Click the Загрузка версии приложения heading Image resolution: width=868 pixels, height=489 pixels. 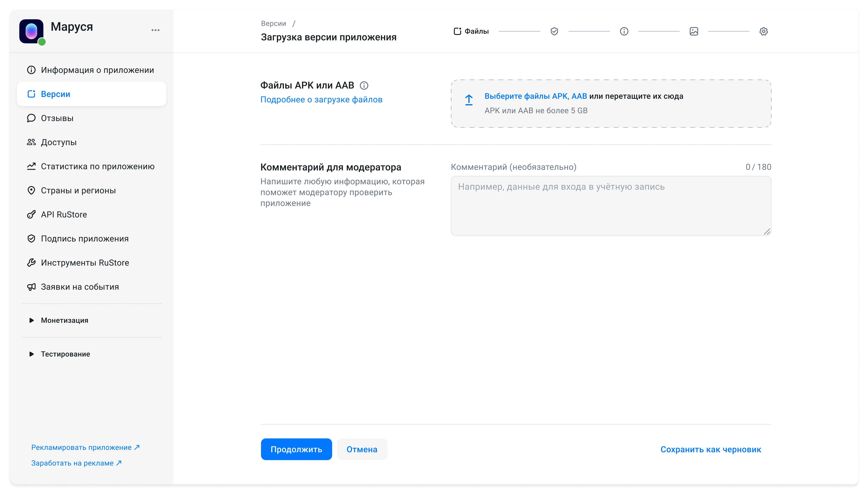point(329,37)
